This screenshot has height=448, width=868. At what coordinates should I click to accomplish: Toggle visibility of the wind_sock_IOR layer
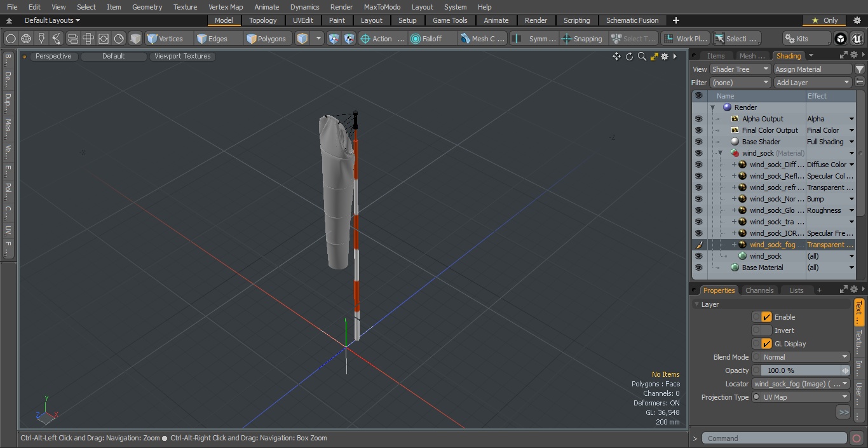698,233
